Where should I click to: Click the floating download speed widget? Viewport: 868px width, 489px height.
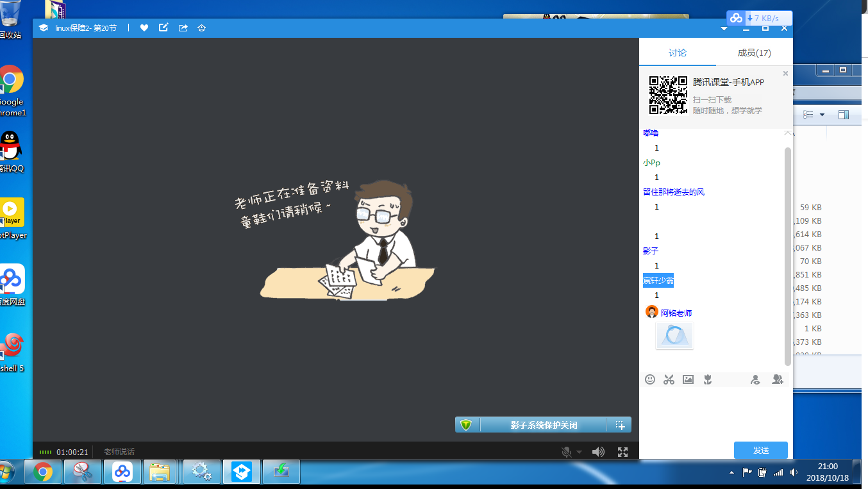click(x=760, y=19)
